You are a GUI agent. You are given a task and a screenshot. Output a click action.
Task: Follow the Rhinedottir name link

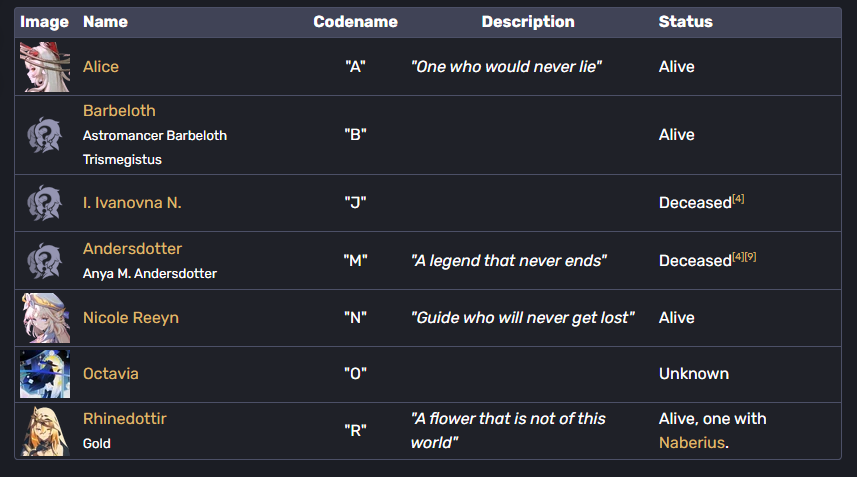coord(124,419)
